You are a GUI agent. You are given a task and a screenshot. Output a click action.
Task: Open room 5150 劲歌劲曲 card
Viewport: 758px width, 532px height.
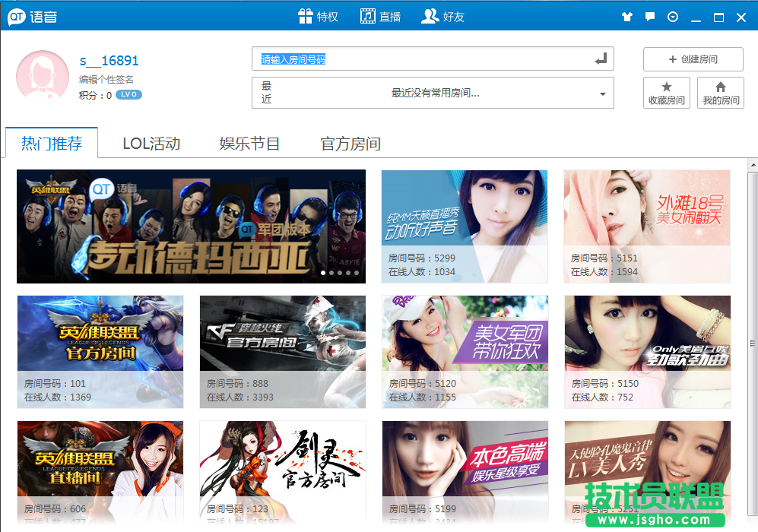click(x=647, y=352)
